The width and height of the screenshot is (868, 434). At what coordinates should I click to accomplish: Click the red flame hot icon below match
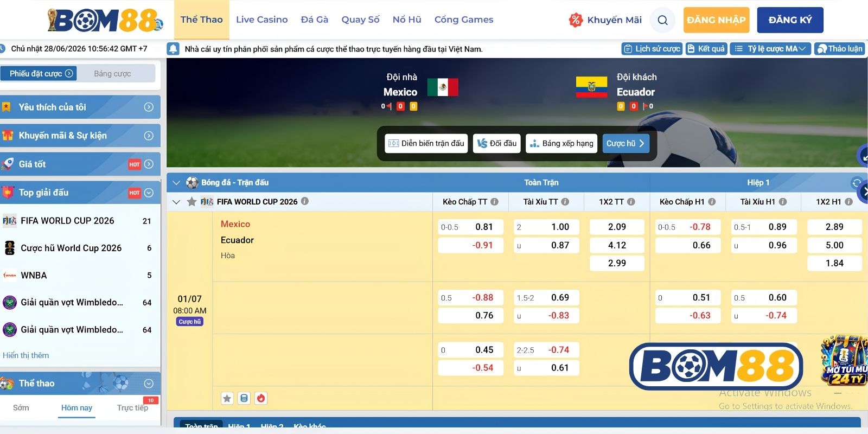pos(261,398)
